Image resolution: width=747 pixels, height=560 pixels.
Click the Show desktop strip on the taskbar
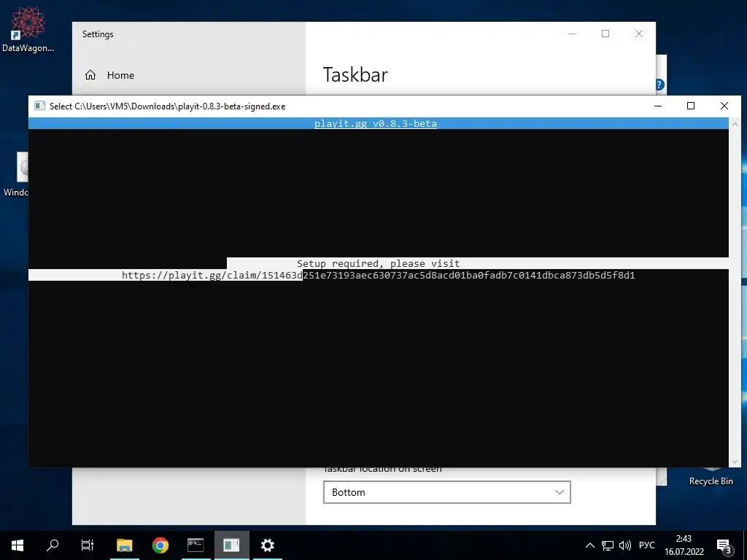click(x=745, y=545)
